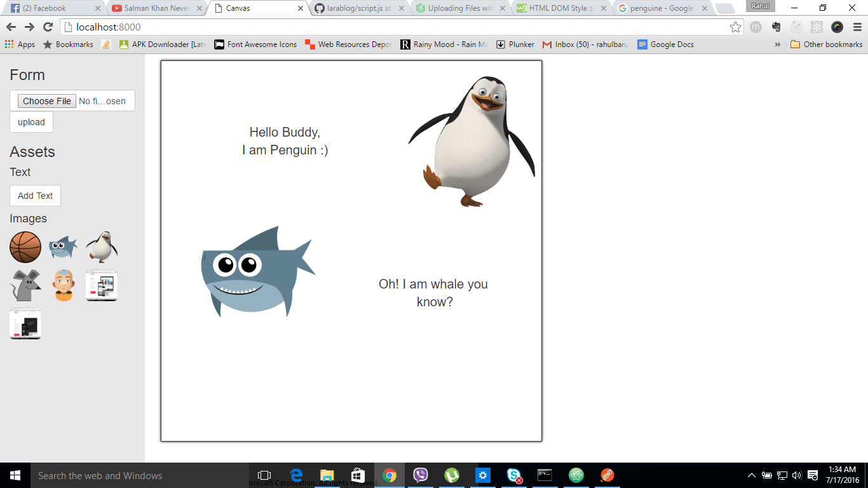Open the Web Resources Depot bookmark
The image size is (868, 488).
(348, 44)
